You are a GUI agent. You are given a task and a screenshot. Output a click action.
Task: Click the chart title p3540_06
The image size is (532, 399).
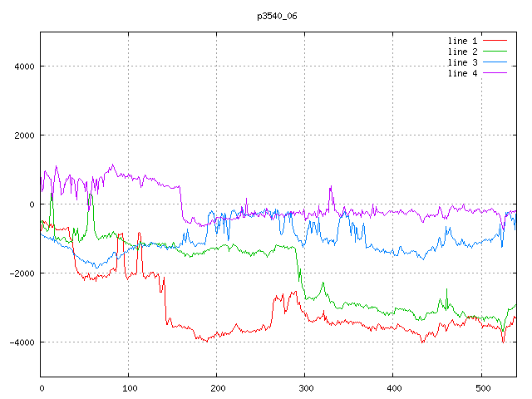277,16
